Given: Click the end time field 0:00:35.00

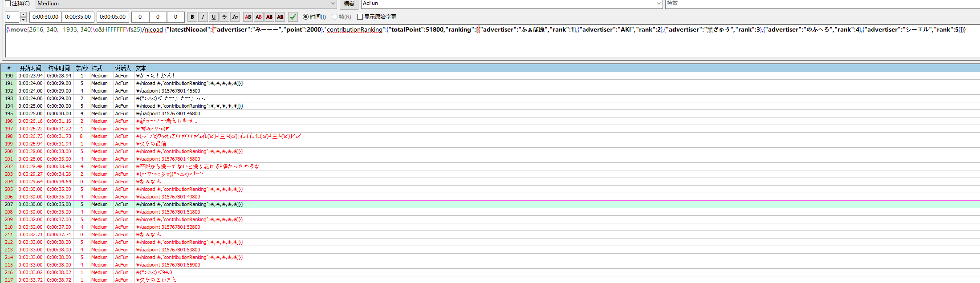Looking at the screenshot, I should (78, 17).
